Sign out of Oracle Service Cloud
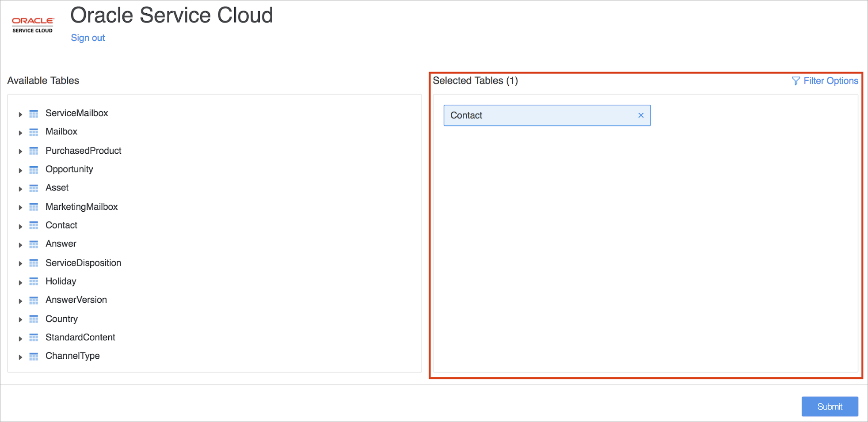 (88, 38)
